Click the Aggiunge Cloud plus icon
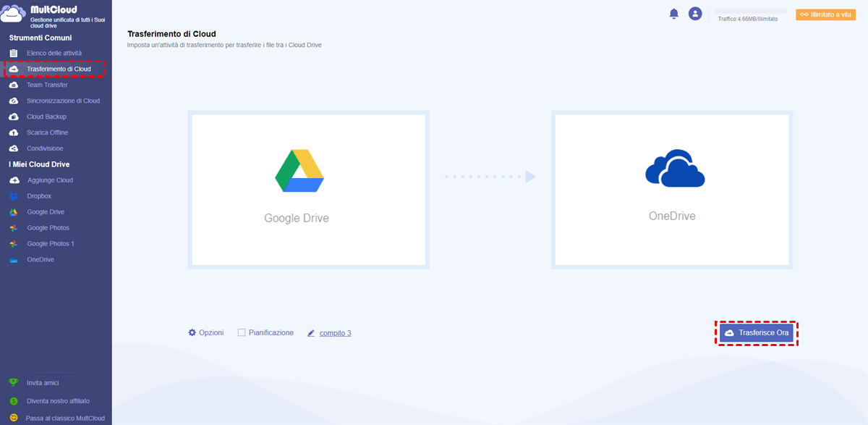 tap(13, 180)
